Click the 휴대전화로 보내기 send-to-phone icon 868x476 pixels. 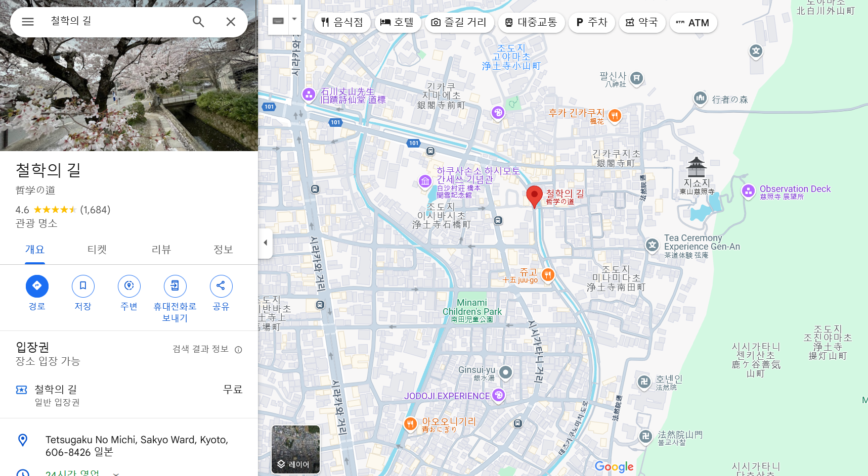pos(175,286)
